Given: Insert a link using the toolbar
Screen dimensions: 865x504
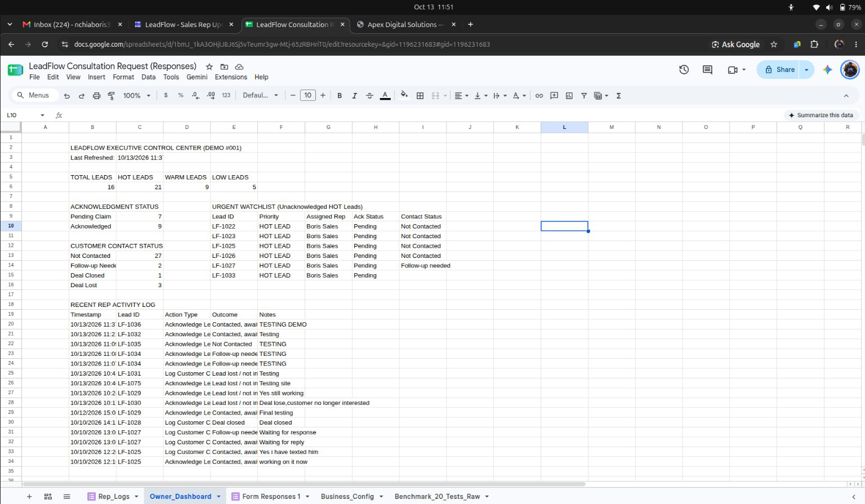Looking at the screenshot, I should 539,96.
